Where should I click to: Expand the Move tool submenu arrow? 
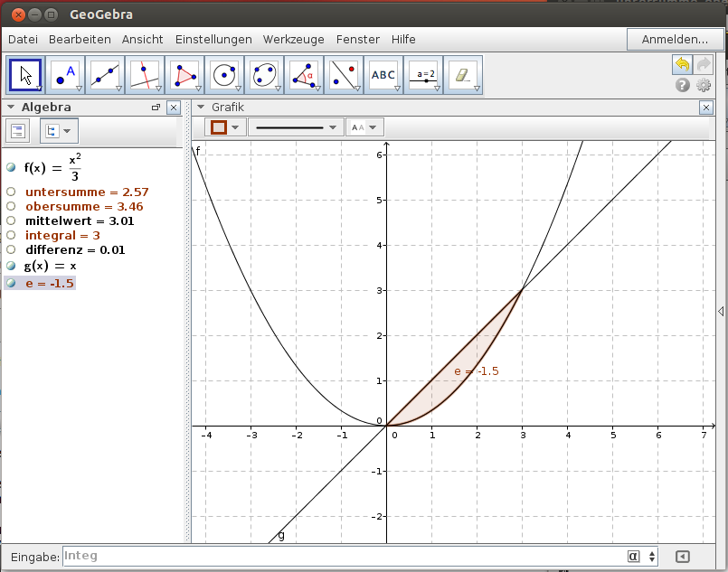pyautogui.click(x=39, y=89)
